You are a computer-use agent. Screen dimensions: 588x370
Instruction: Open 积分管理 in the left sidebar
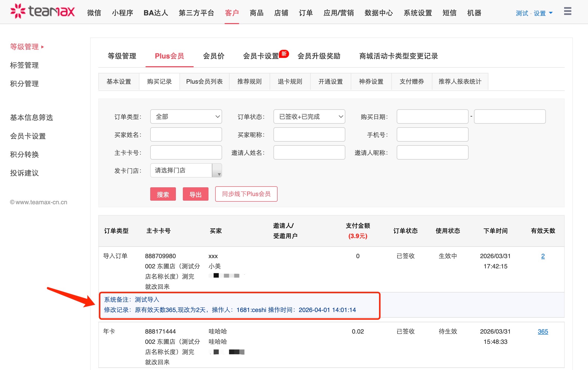(24, 84)
